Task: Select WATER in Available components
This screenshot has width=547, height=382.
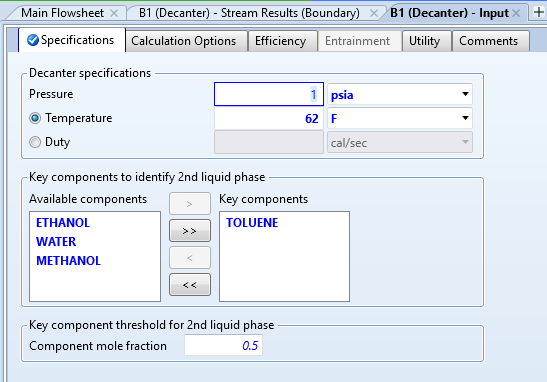Action: (56, 241)
